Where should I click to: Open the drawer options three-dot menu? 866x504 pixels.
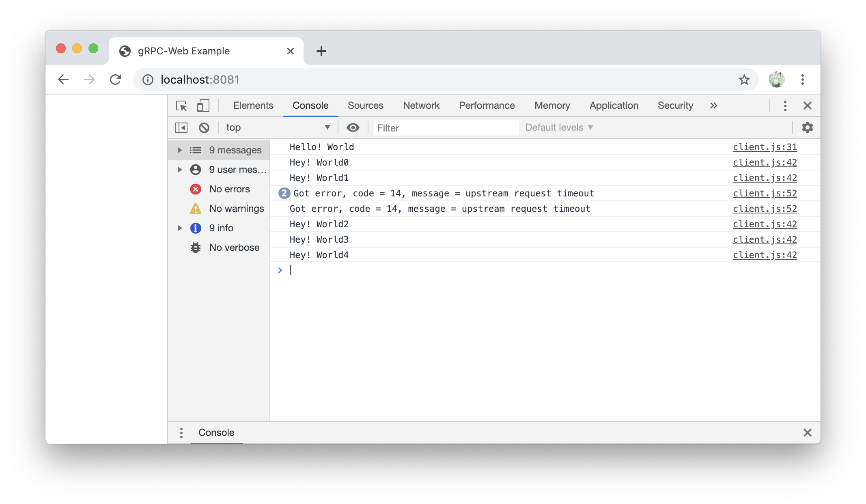pyautogui.click(x=181, y=433)
